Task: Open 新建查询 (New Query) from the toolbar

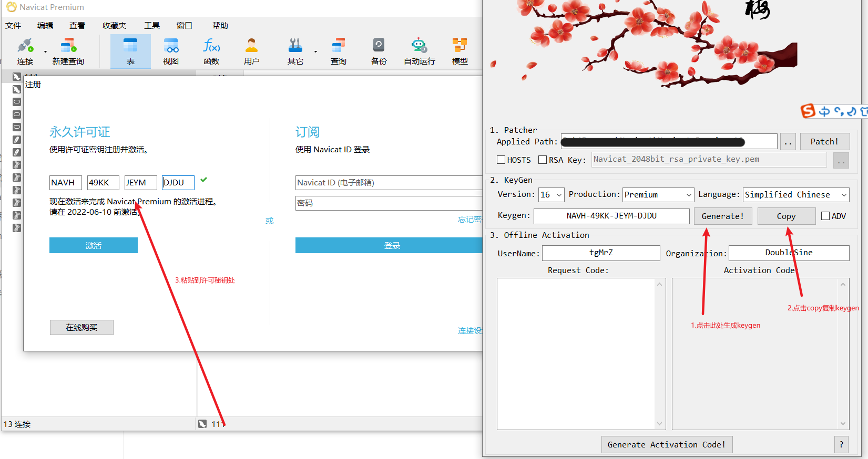Action: click(x=68, y=51)
